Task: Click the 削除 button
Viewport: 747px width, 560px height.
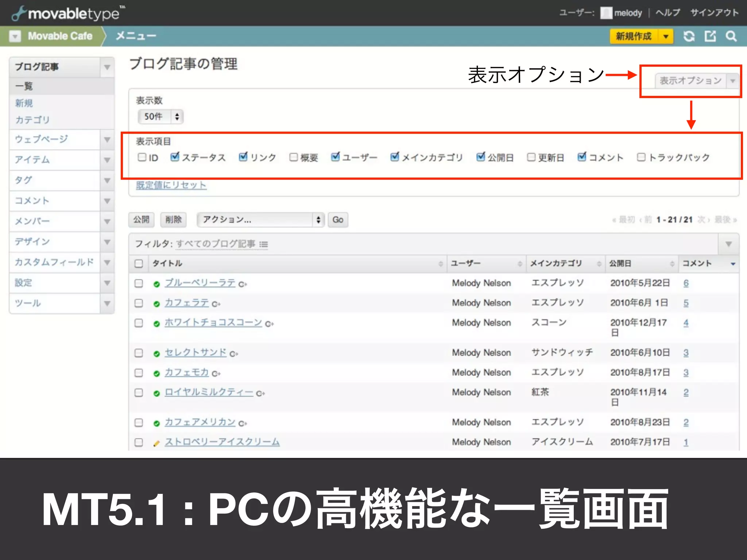Action: tap(173, 220)
